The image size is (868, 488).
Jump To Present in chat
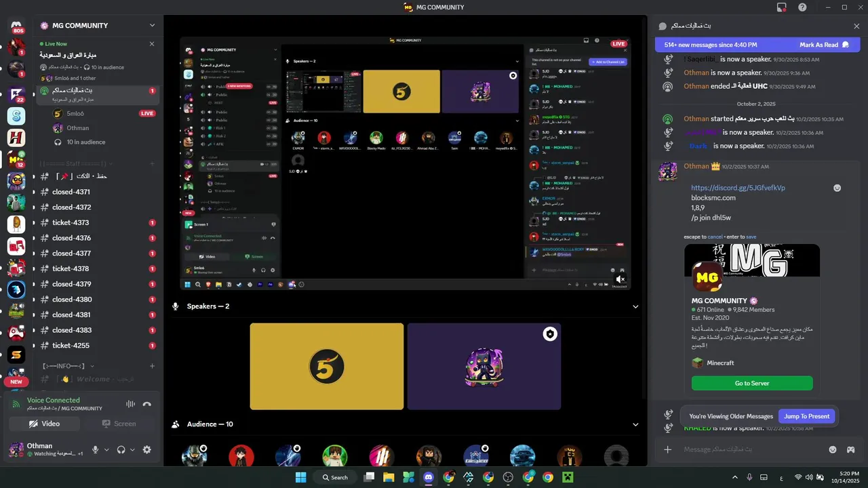(x=807, y=416)
